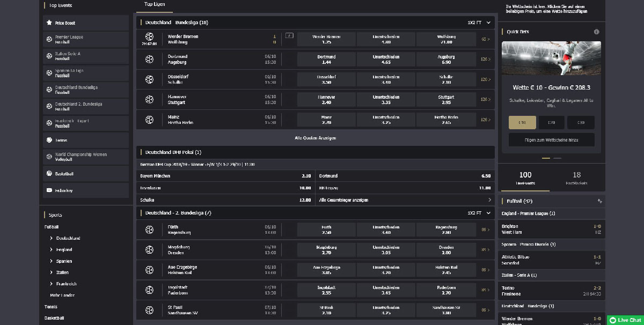The height and width of the screenshot is (325, 644).
Task: Open Italien Serie A football entry
Action: (x=86, y=56)
